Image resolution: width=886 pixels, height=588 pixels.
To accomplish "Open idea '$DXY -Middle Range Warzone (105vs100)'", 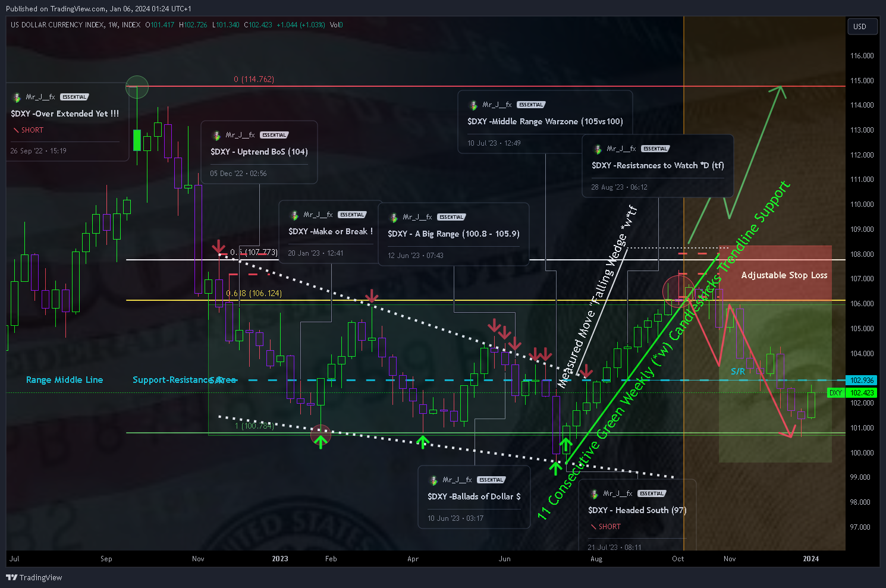I will point(545,121).
